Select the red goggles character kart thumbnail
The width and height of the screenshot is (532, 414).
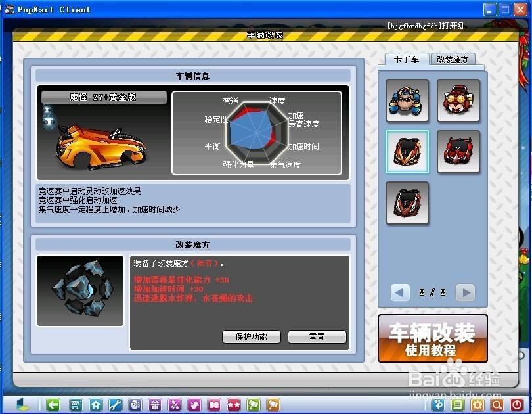pyautogui.click(x=458, y=101)
